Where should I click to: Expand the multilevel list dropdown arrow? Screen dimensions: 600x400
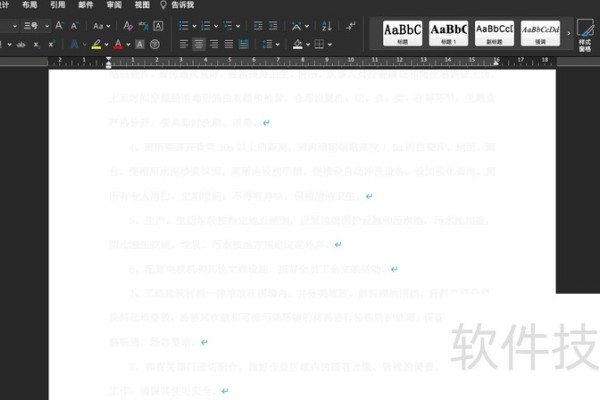[x=238, y=26]
